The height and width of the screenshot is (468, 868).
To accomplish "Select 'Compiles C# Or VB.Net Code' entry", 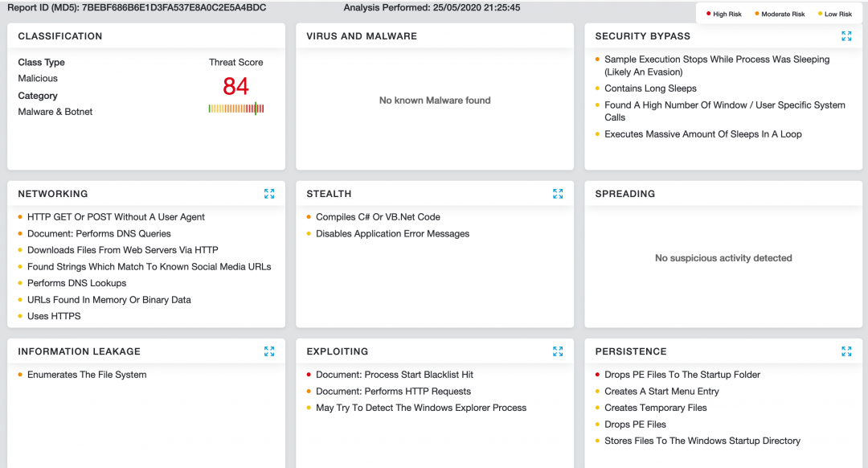I will click(378, 217).
